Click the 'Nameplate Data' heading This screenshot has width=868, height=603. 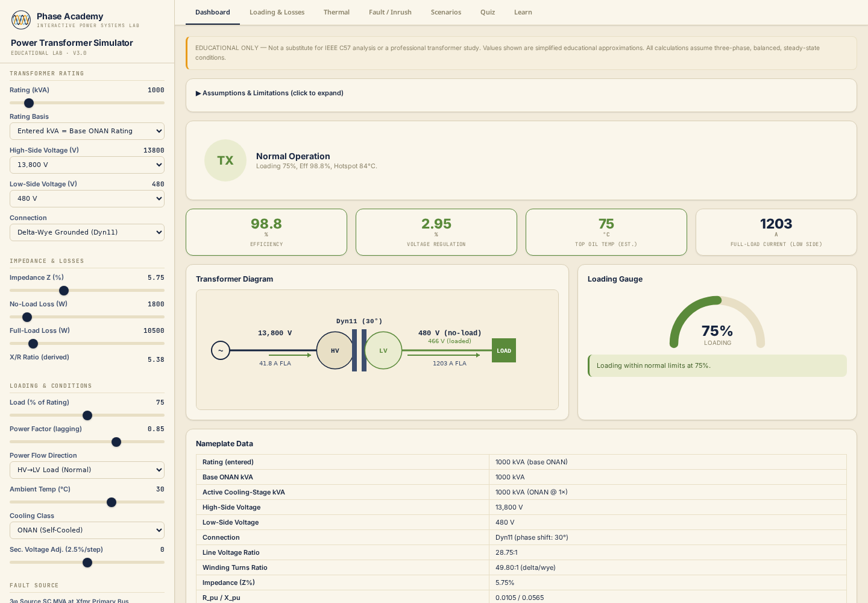point(224,444)
